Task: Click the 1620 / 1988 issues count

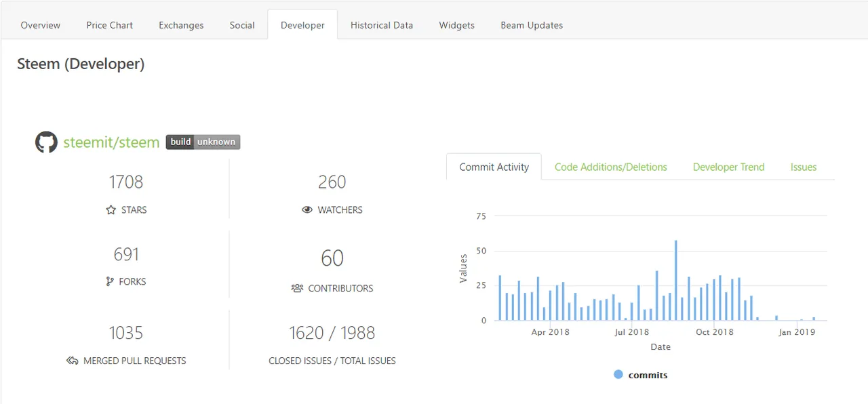Action: 332,333
